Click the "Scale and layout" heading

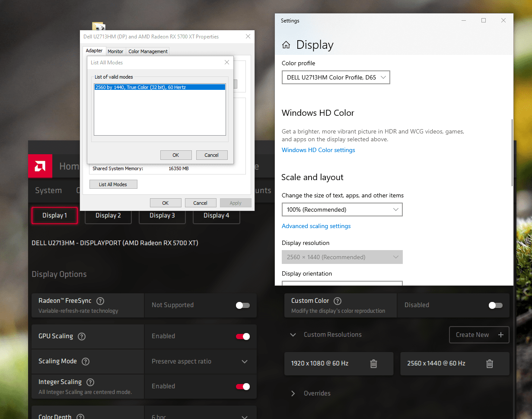(x=312, y=178)
